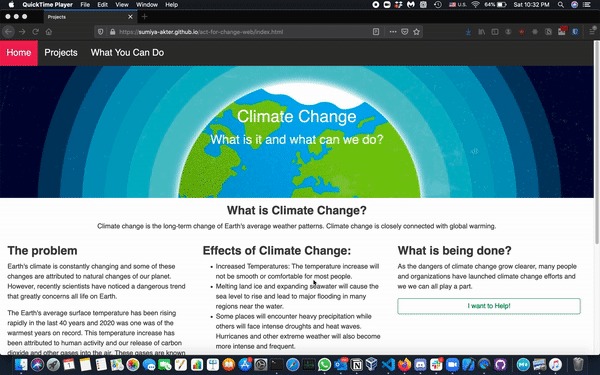Open Notion from the dock
600x375 pixels.
pyautogui.click(x=356, y=364)
